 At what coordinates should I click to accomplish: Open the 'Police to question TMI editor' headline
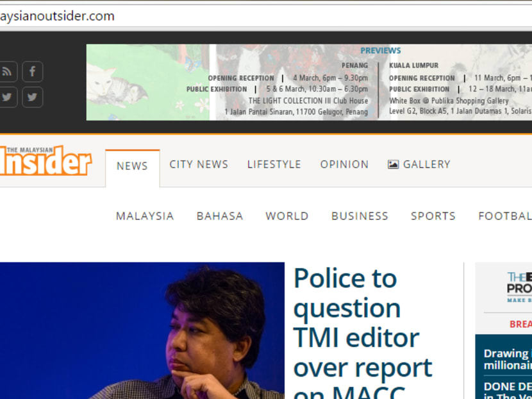tap(362, 323)
